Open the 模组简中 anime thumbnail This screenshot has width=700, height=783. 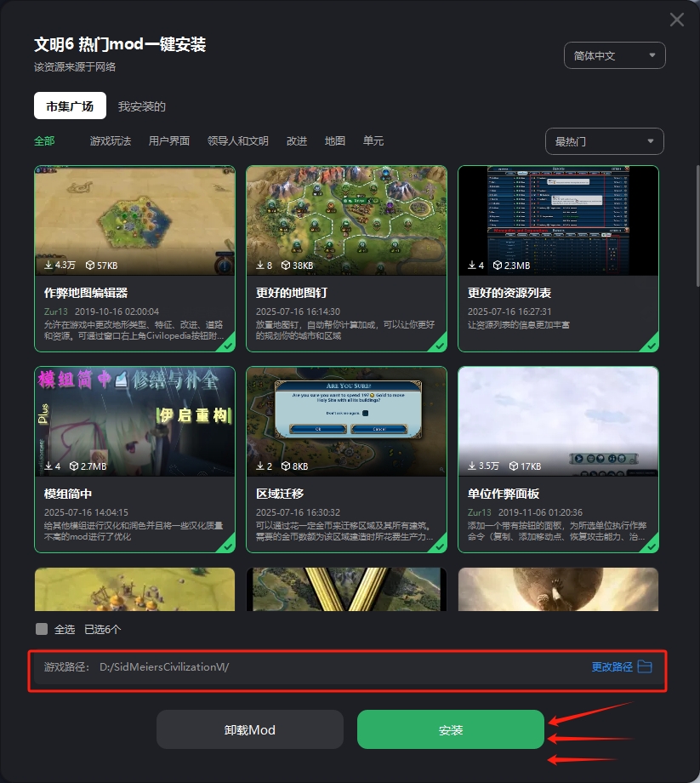click(x=134, y=421)
